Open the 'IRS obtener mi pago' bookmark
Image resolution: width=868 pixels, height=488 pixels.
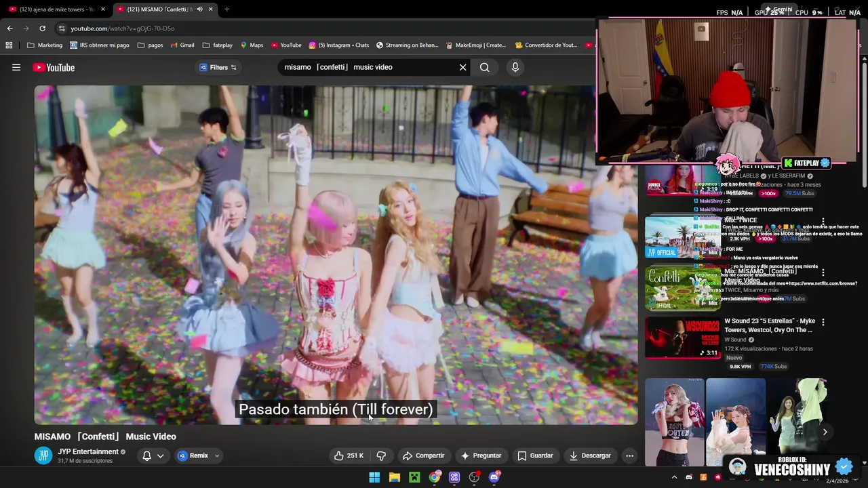[x=100, y=45]
